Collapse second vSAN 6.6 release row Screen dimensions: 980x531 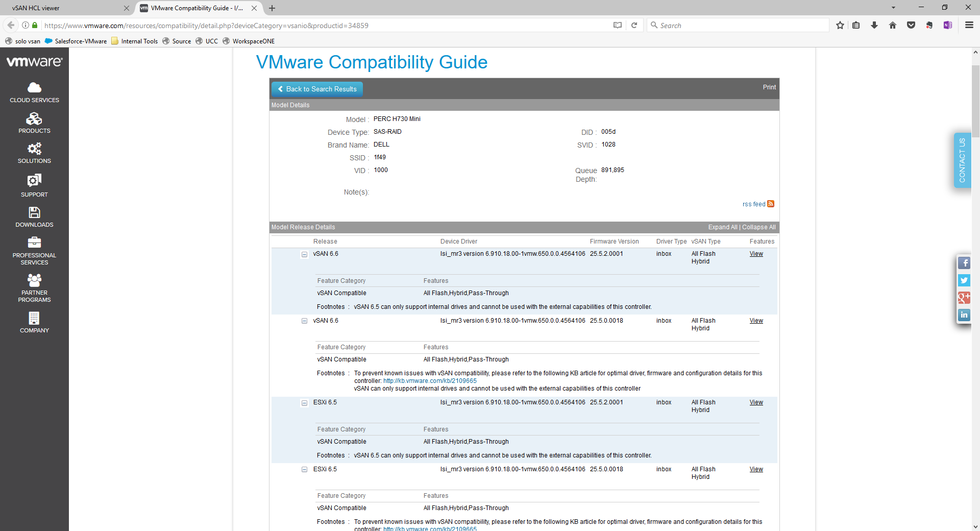304,321
